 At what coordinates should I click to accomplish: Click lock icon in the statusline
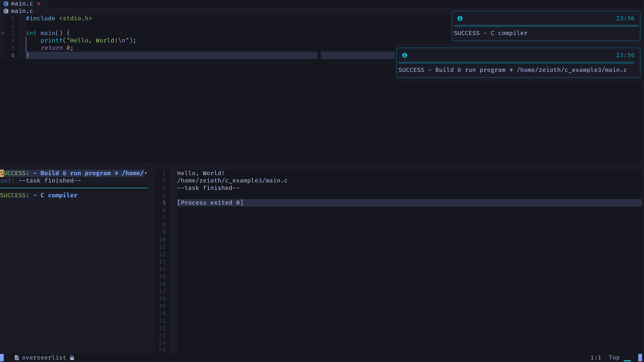72,358
